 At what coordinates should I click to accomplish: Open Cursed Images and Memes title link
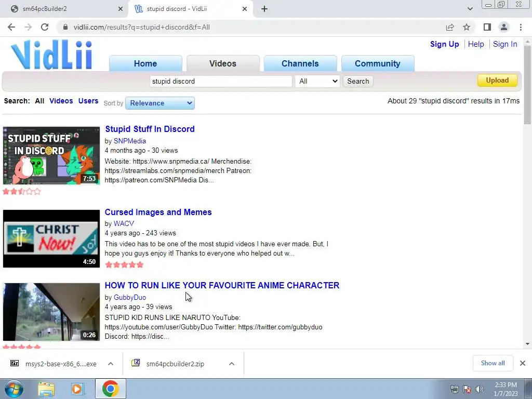point(158,212)
